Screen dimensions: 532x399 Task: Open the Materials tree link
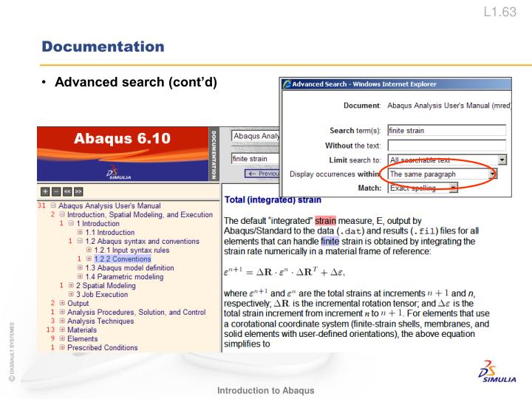(82, 330)
